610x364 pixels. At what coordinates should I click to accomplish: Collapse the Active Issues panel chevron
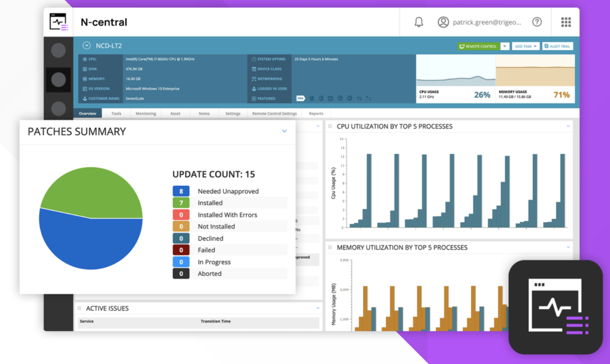[318, 308]
